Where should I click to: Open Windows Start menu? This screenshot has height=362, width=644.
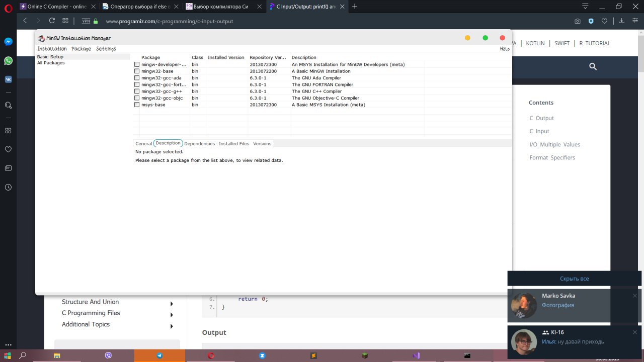8,355
